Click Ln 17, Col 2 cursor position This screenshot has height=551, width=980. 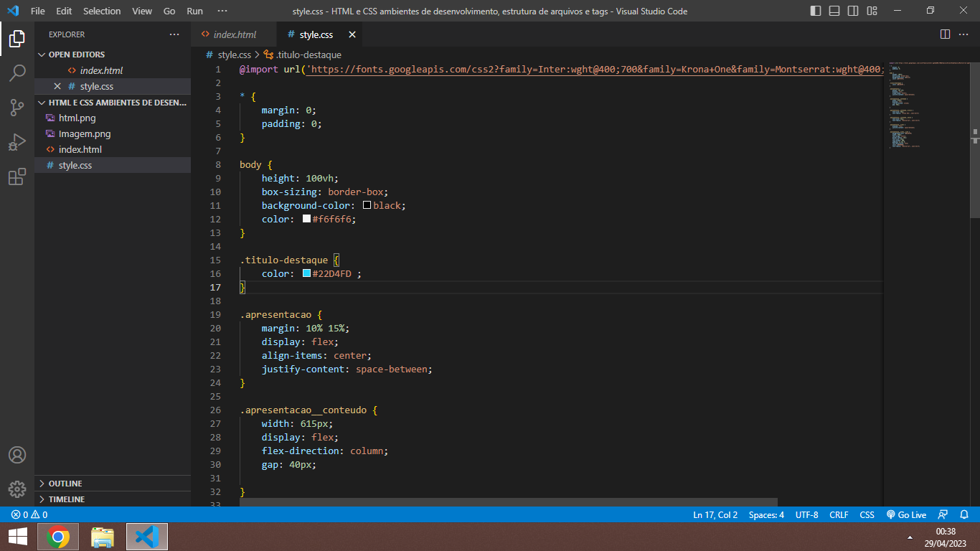(715, 514)
